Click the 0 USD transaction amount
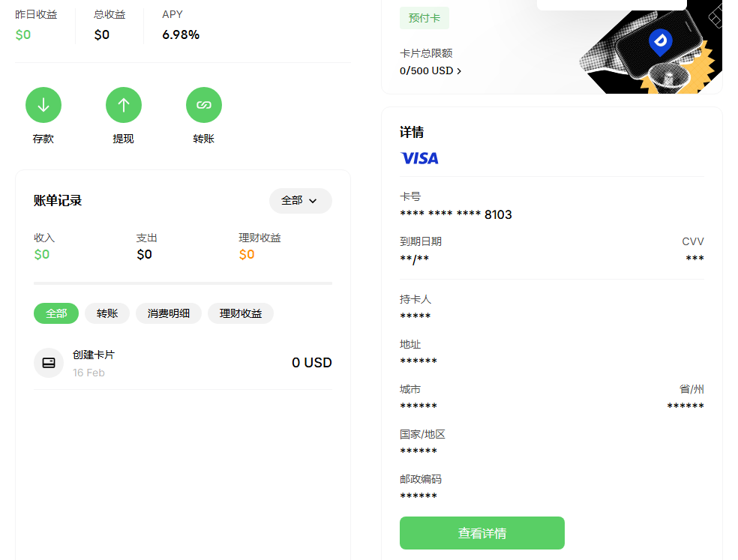The width and height of the screenshot is (738, 560). 311,363
